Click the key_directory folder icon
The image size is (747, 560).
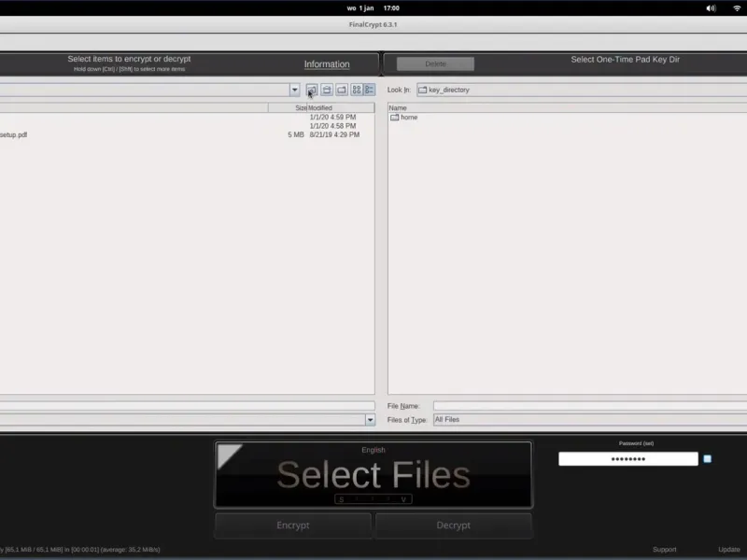point(423,90)
